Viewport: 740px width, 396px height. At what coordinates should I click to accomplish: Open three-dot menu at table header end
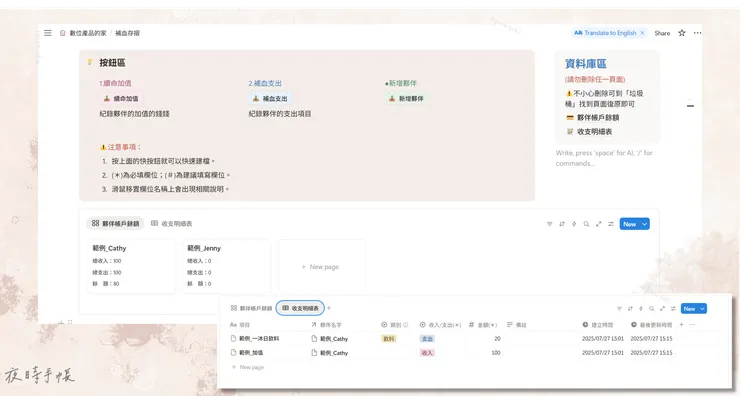pos(692,325)
